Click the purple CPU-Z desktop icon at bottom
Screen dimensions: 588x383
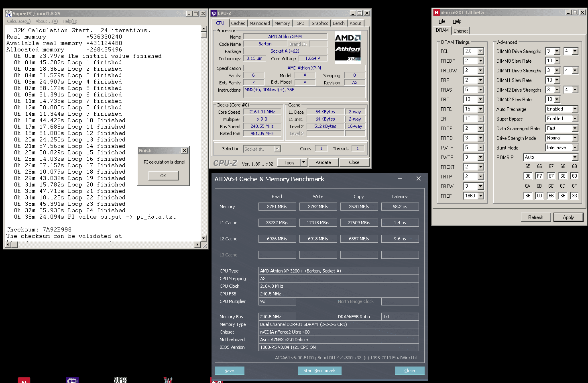[72, 380]
